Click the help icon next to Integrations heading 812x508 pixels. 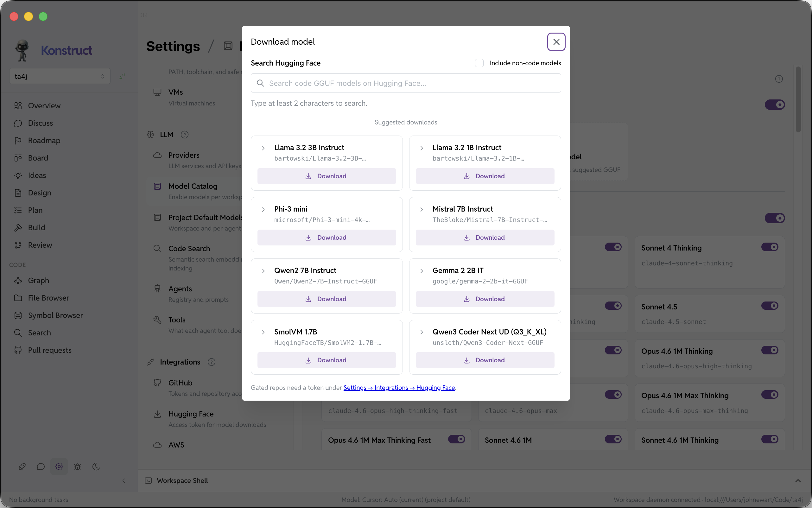(211, 362)
